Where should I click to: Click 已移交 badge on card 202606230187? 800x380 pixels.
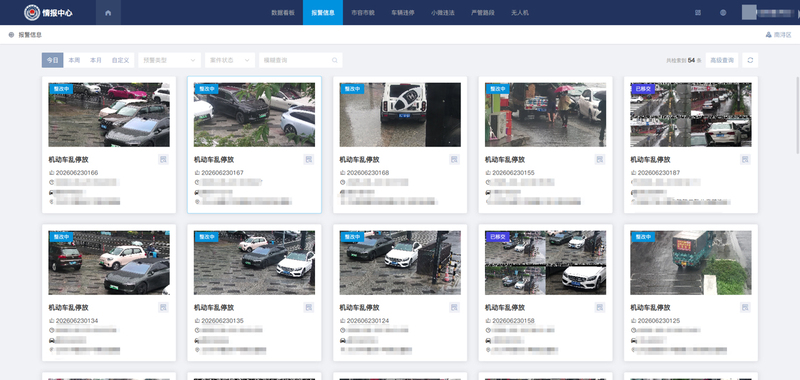coord(642,89)
